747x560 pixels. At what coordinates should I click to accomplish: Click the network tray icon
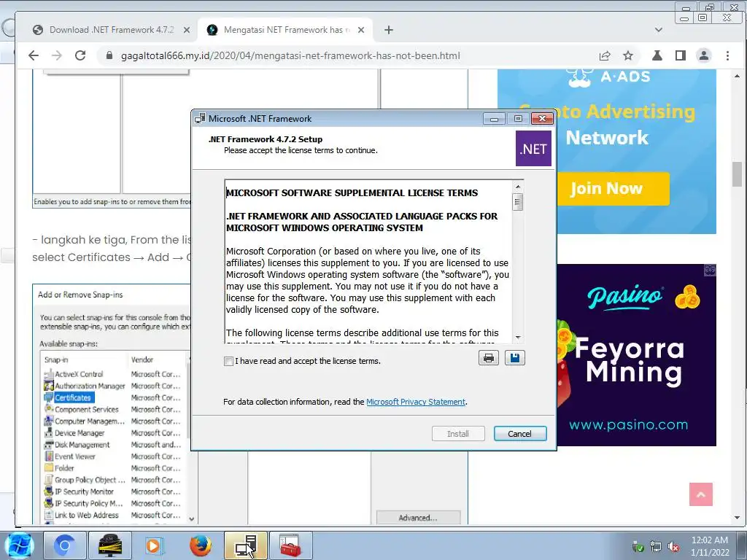pos(656,547)
